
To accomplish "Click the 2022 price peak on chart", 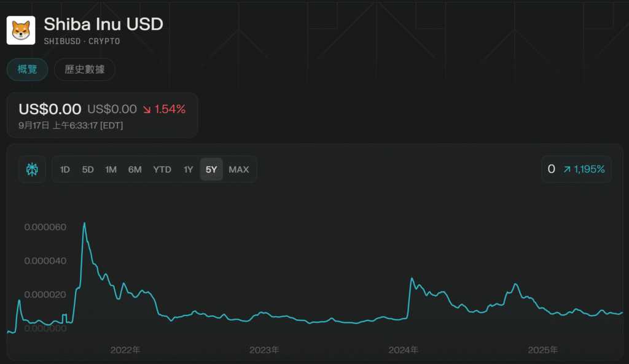I will tap(84, 223).
